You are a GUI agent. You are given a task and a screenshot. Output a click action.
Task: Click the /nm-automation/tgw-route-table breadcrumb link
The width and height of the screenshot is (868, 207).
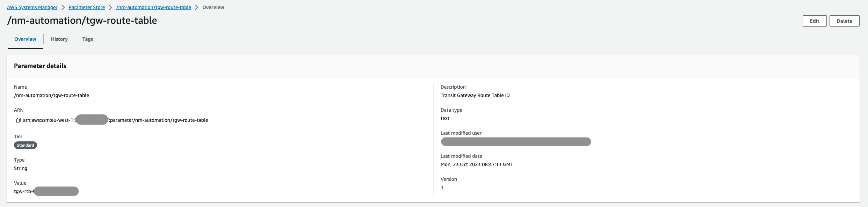tap(153, 7)
